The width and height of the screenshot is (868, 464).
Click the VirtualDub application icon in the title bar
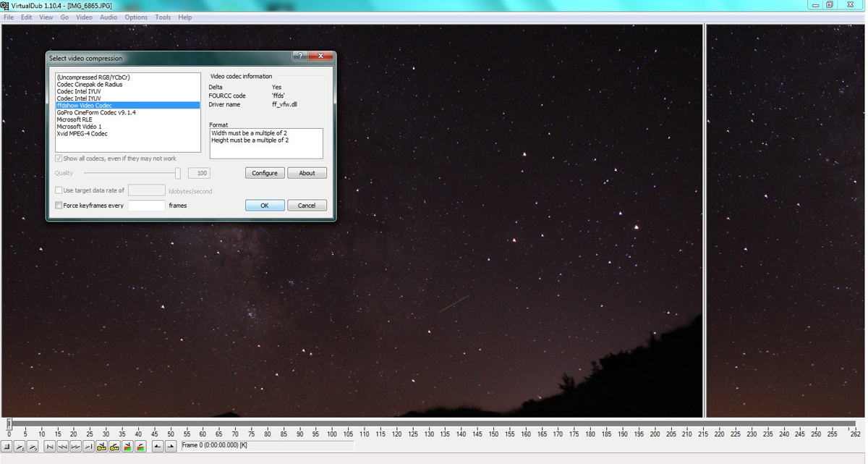point(5,5)
